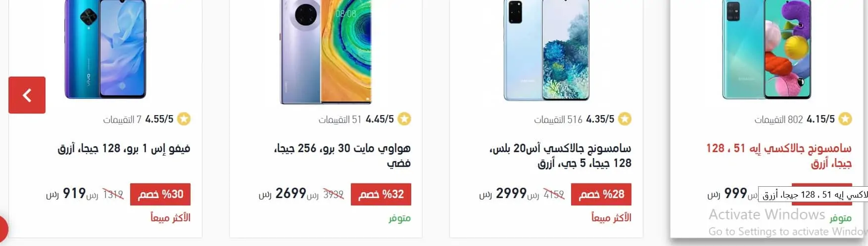868x246 pixels.
Task: Click the star rating icon on Vivo S1 Pro
Action: pyautogui.click(x=184, y=119)
